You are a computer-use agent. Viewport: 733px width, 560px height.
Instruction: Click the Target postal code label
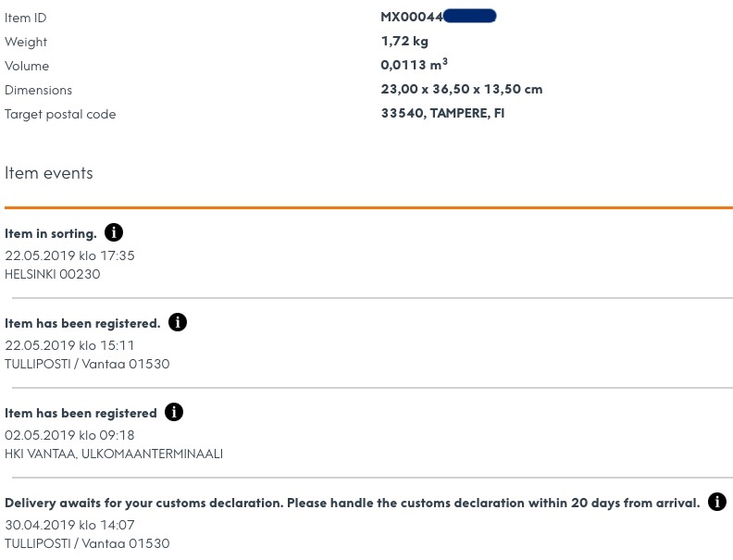pyautogui.click(x=60, y=114)
